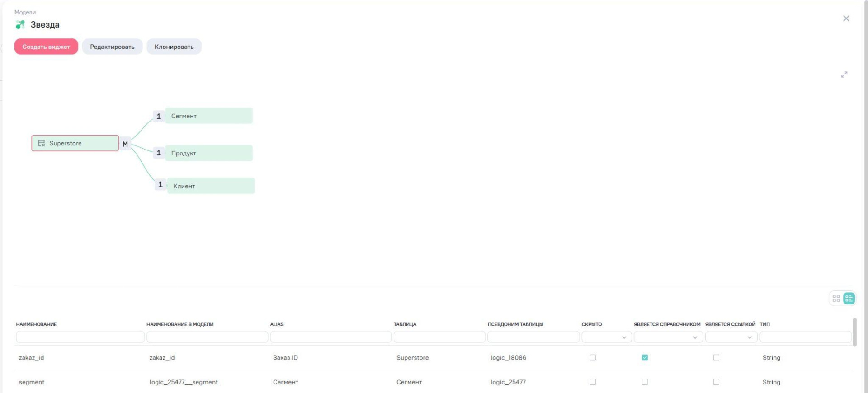Image resolution: width=868 pixels, height=393 pixels.
Task: Click the Superstore table icon
Action: click(42, 143)
